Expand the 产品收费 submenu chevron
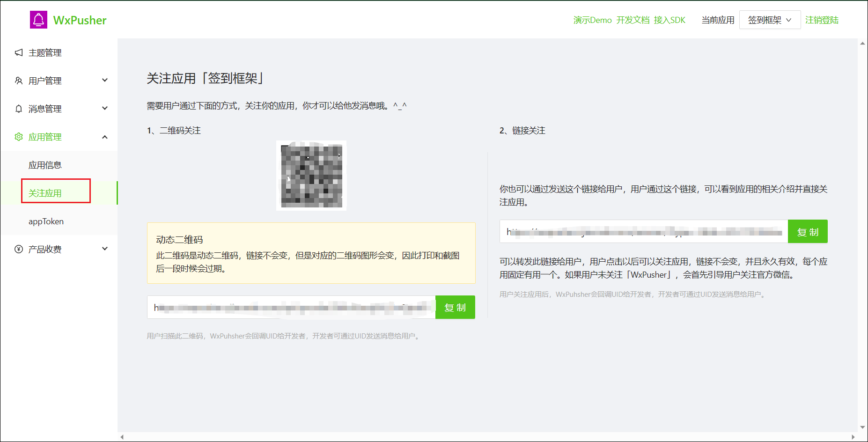Viewport: 868px width, 442px height. pos(105,249)
